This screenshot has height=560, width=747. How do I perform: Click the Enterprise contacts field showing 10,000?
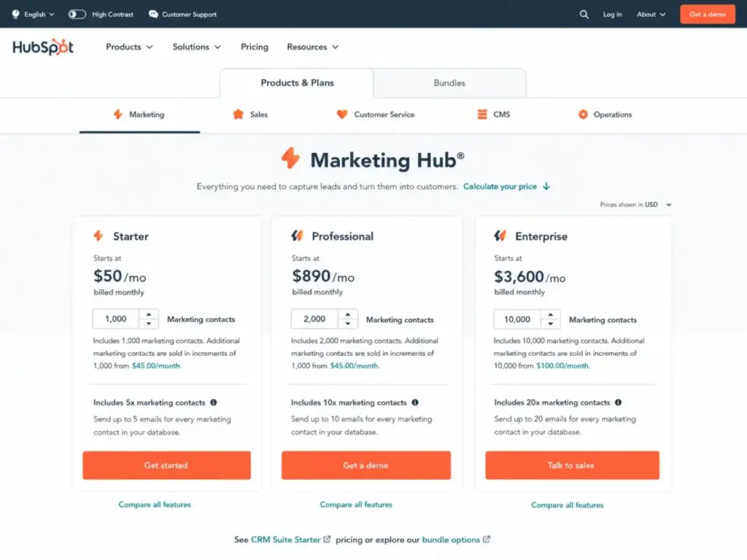517,319
